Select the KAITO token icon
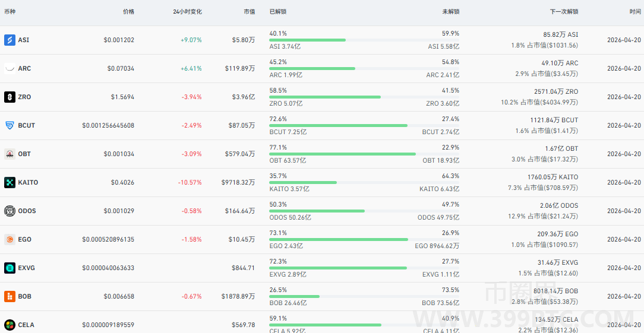 (10, 182)
